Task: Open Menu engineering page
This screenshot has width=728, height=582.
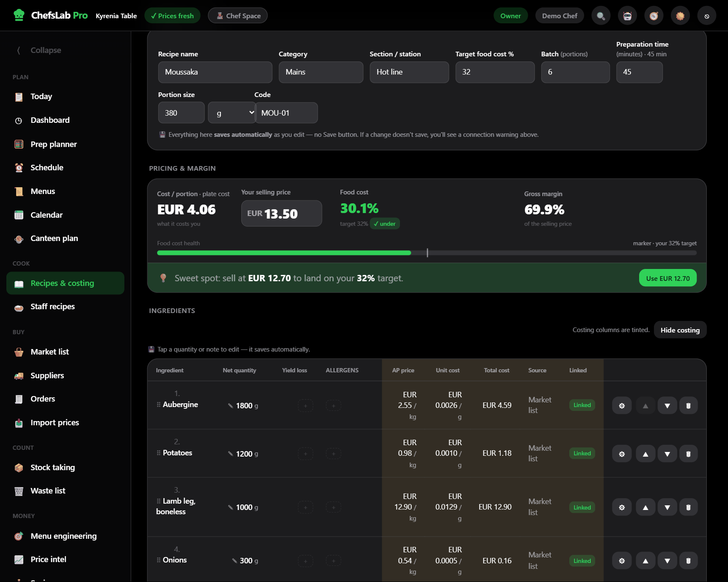Action: (65, 536)
